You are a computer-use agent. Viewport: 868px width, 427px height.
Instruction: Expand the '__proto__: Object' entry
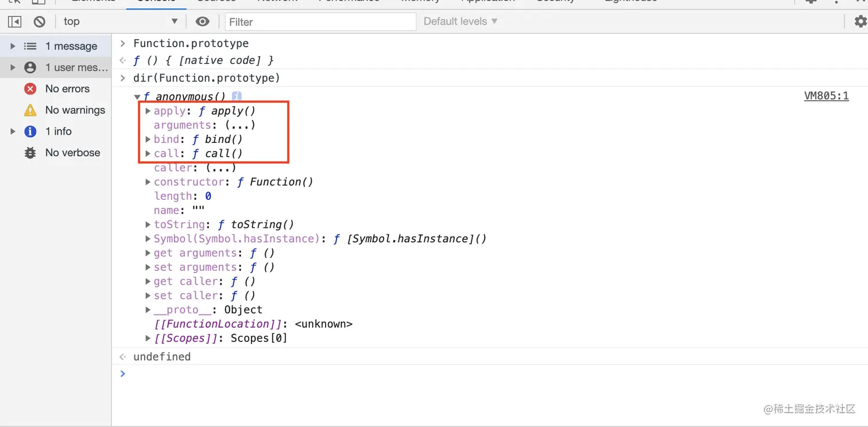(148, 310)
